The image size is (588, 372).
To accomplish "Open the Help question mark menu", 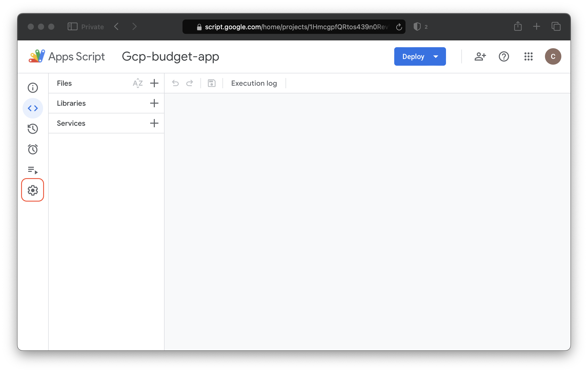I will (x=504, y=56).
